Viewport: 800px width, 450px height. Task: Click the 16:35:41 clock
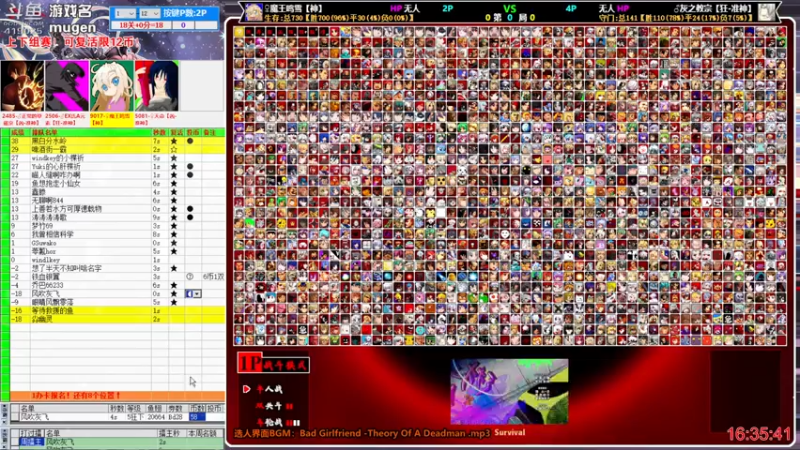point(759,434)
